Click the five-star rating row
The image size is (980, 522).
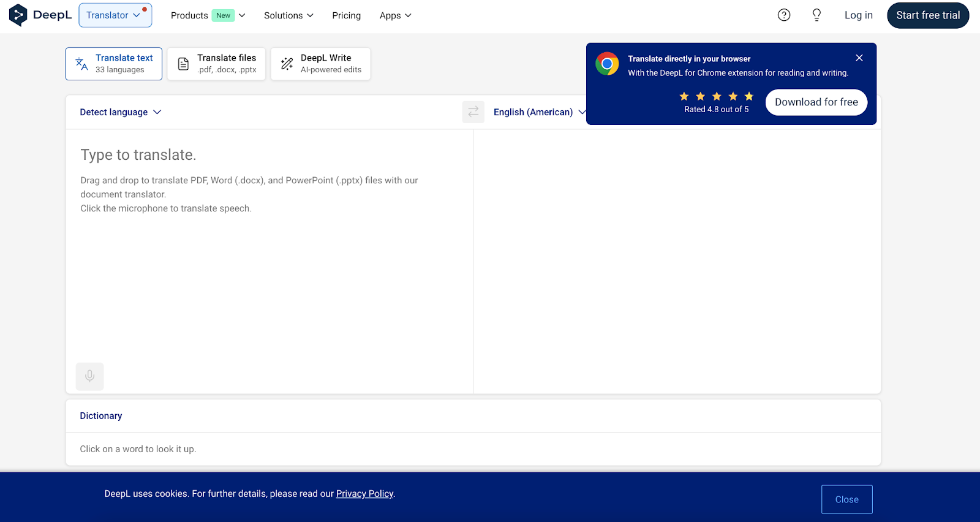pos(717,96)
